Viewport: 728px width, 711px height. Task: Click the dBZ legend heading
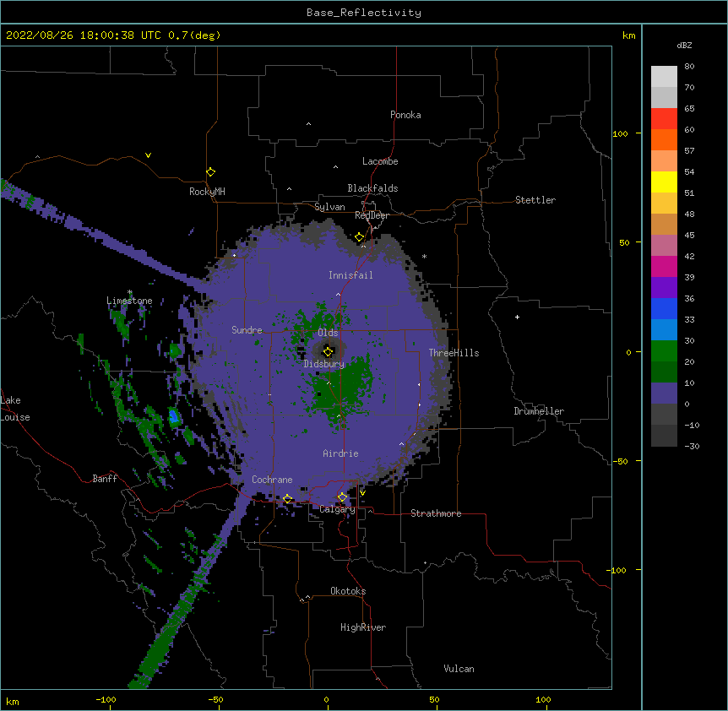[x=684, y=45]
